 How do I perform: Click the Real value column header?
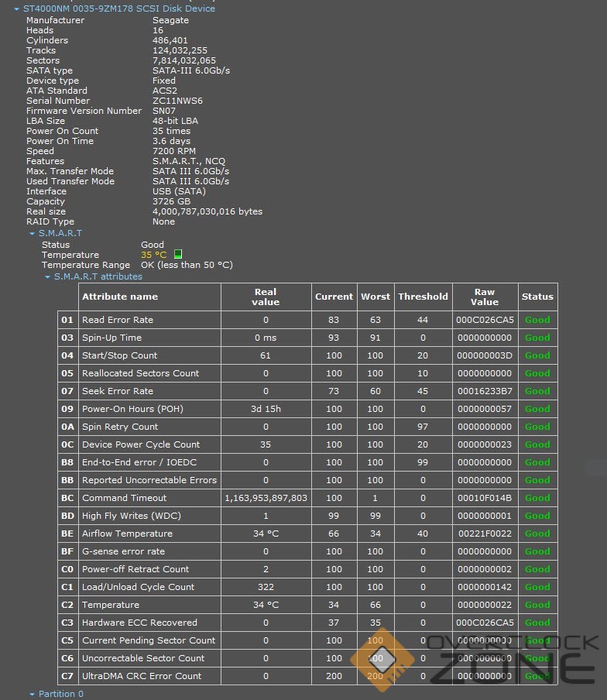[266, 297]
